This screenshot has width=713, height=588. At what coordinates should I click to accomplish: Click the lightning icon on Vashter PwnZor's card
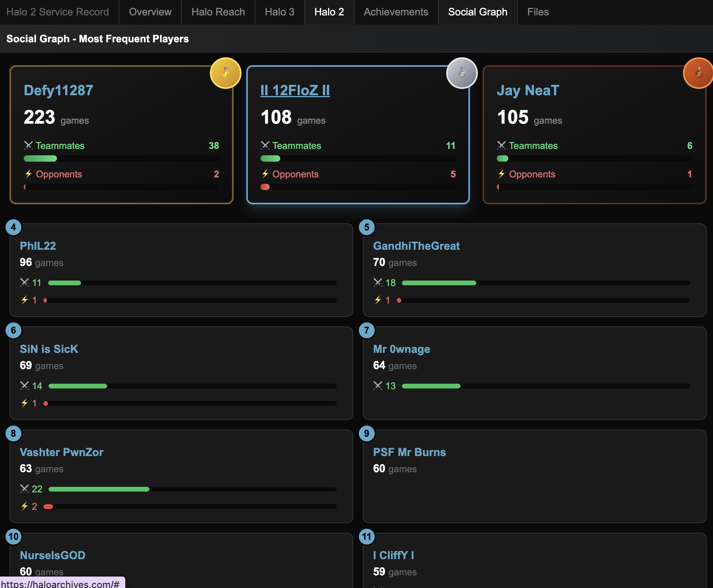click(x=24, y=506)
